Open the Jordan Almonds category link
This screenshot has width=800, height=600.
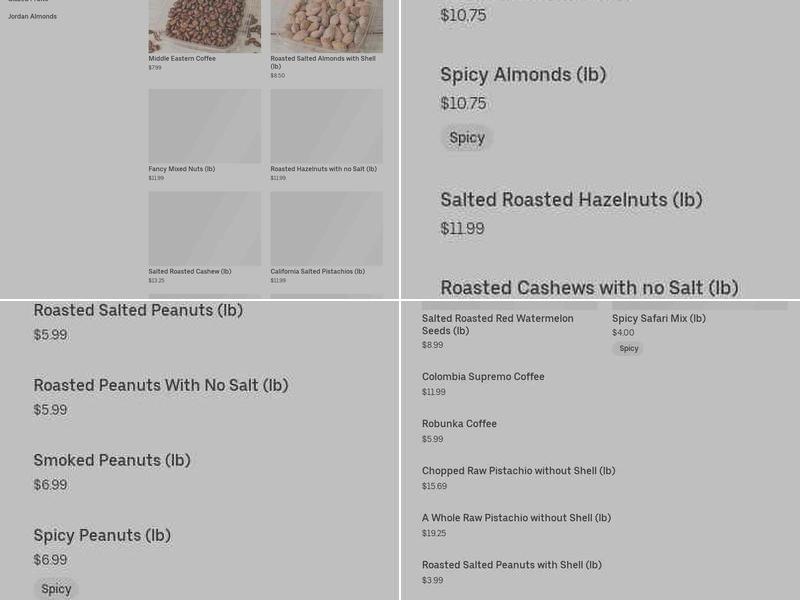point(32,17)
